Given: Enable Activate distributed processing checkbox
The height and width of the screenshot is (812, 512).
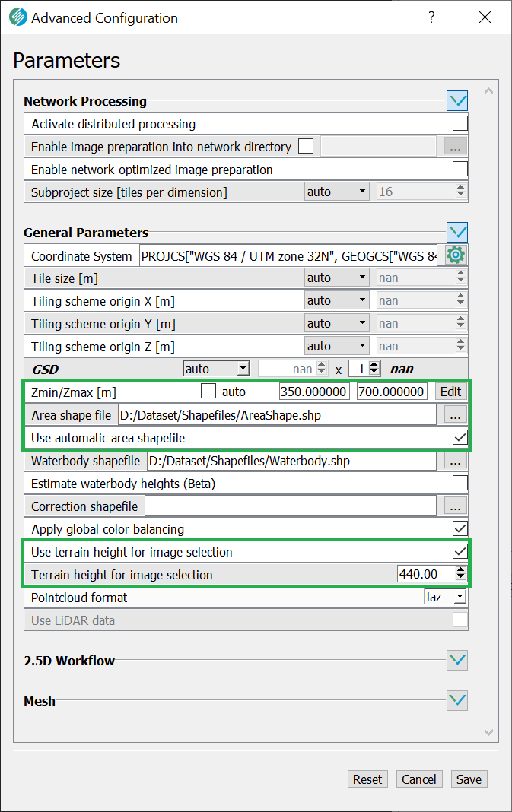Looking at the screenshot, I should pos(460,123).
